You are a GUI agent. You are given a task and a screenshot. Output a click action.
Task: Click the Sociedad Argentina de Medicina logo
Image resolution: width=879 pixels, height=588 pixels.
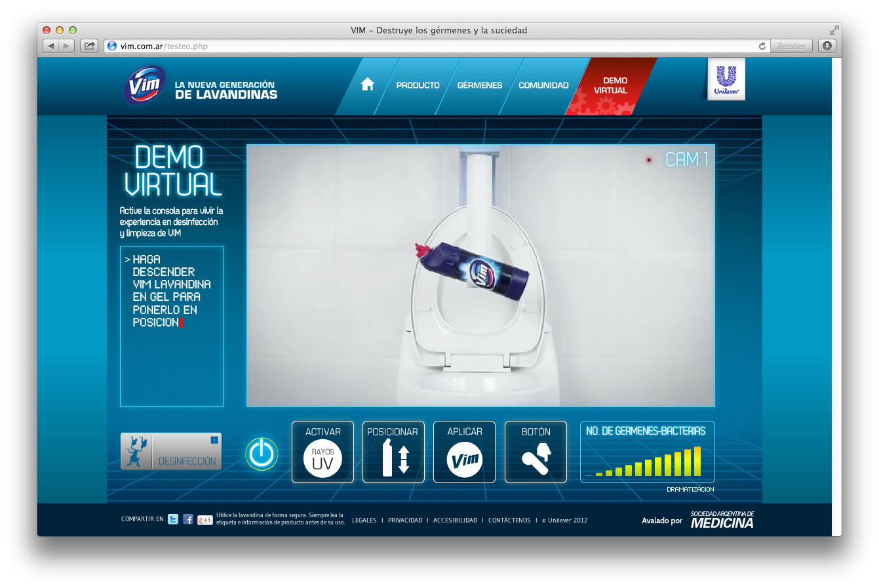coord(722,520)
